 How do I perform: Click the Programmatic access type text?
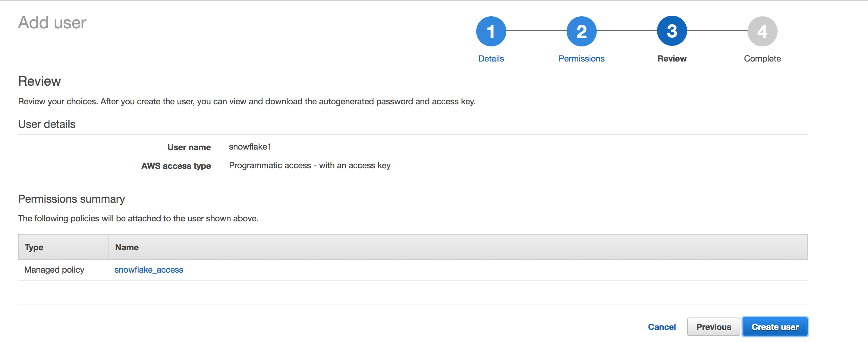pyautogui.click(x=309, y=166)
